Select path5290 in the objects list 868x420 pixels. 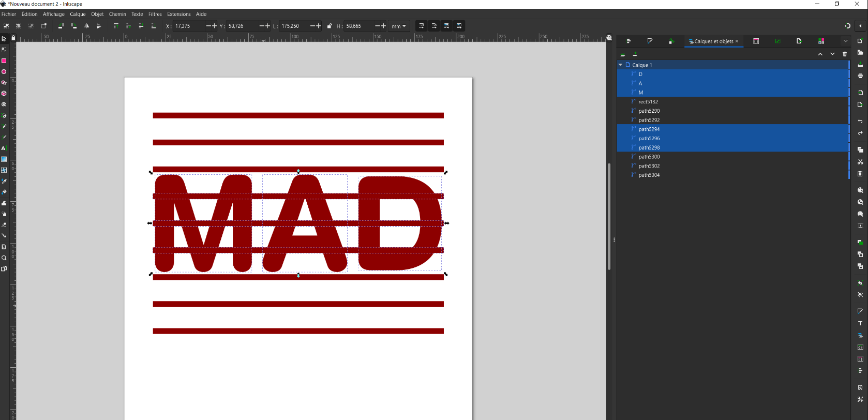point(733,111)
